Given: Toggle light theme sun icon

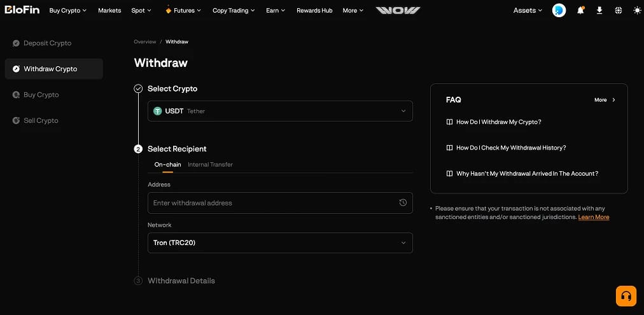Looking at the screenshot, I should [x=637, y=10].
